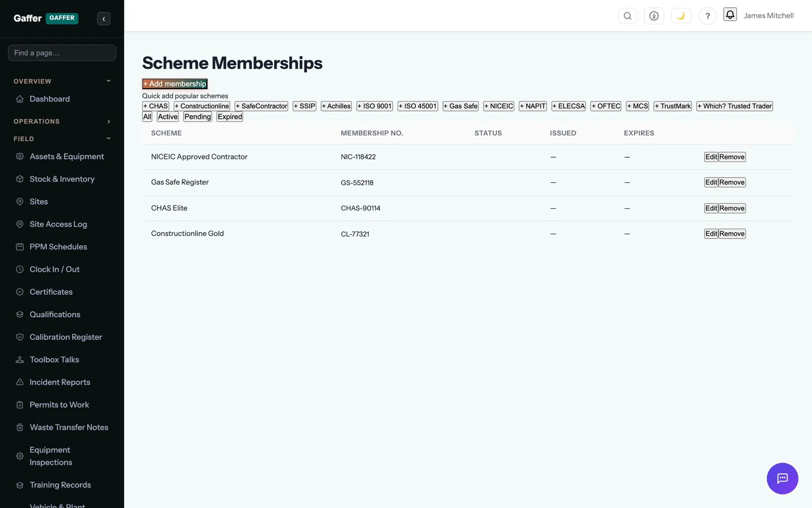Edit the NICEIC Approved Contractor membership
The image size is (812, 508).
711,157
